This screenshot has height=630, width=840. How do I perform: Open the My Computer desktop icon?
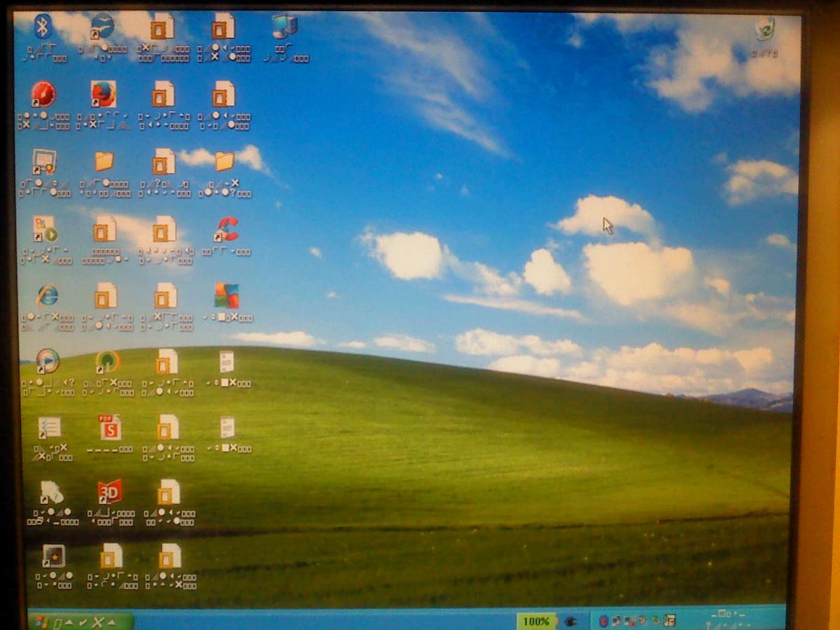coord(285,27)
